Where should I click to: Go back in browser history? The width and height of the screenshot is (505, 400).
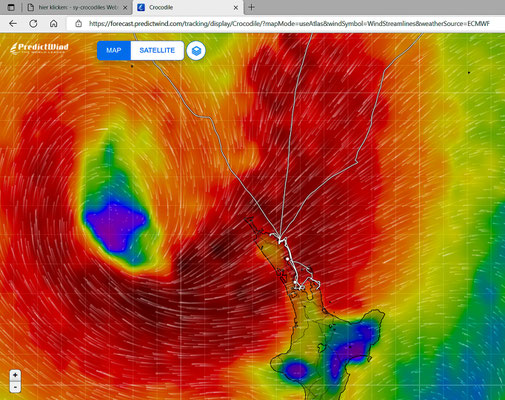click(13, 24)
